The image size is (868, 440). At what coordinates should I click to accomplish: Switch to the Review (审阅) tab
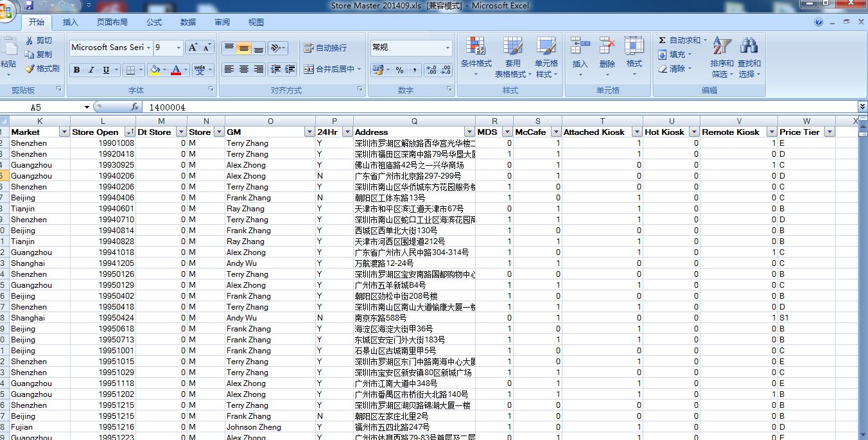pos(222,22)
